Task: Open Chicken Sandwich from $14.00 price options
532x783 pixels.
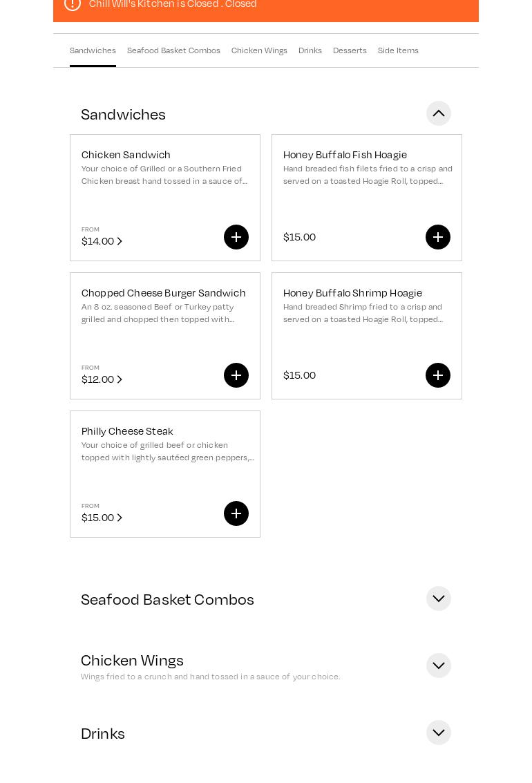Action: (x=102, y=241)
